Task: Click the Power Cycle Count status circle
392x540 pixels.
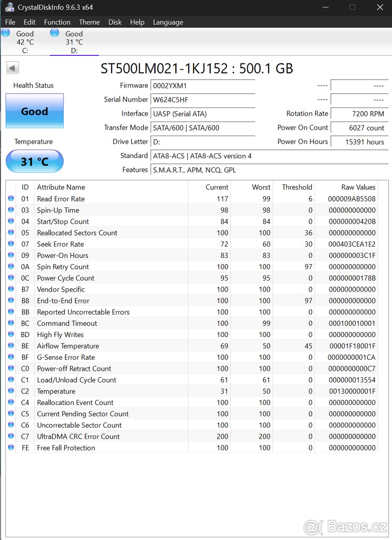Action: (11, 278)
